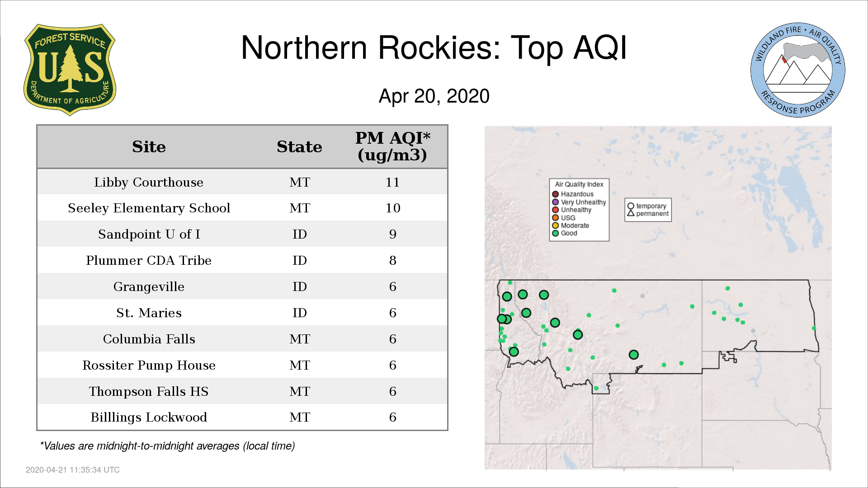Image resolution: width=868 pixels, height=488 pixels.
Task: Click the 'State' column header
Action: [299, 147]
